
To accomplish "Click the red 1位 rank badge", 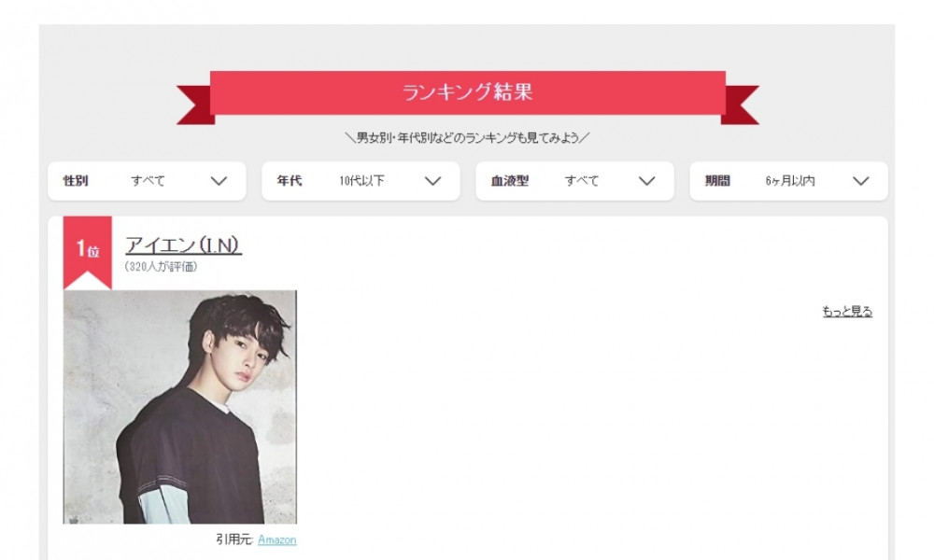I will (x=88, y=252).
